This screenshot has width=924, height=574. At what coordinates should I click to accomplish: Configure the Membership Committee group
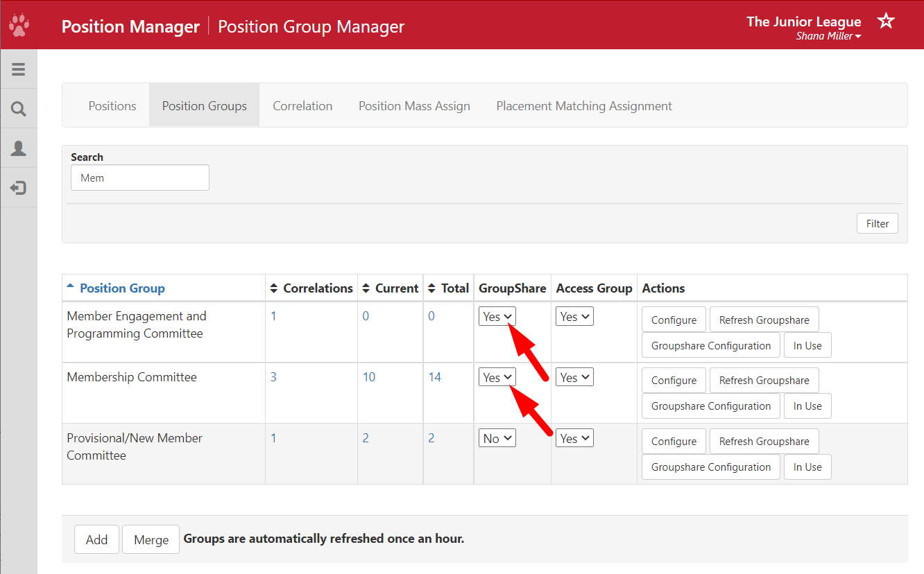point(674,380)
